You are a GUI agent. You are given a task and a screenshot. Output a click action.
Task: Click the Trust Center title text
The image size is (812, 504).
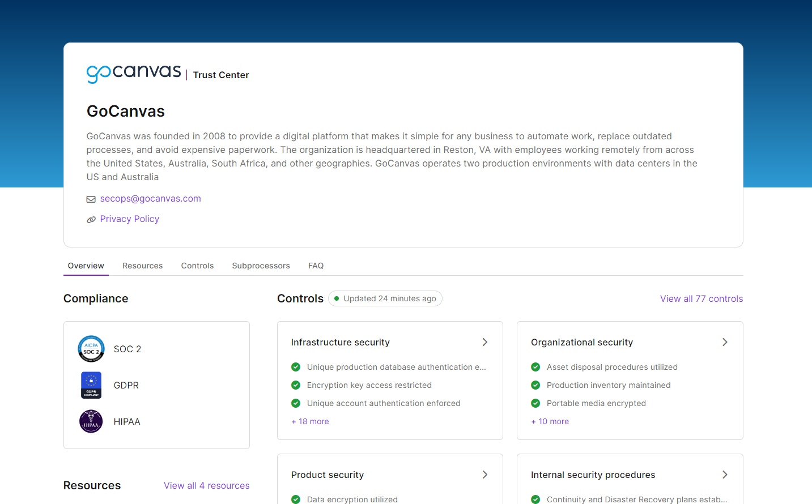(x=221, y=75)
